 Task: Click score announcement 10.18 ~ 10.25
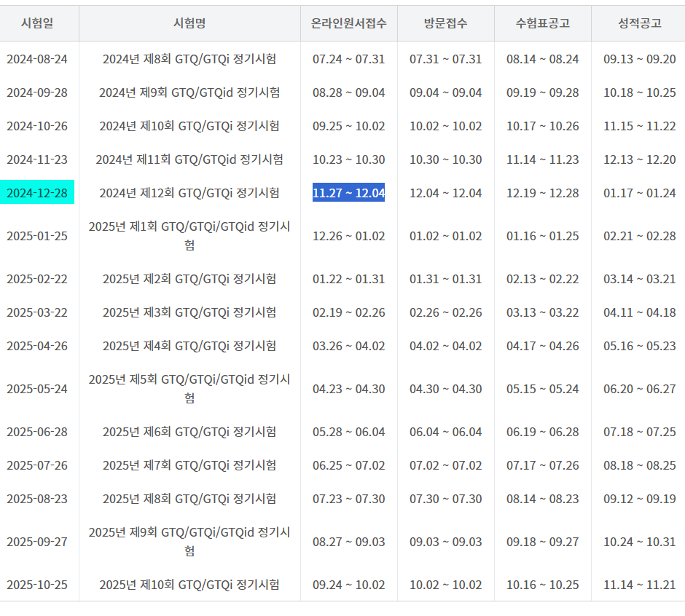(640, 92)
